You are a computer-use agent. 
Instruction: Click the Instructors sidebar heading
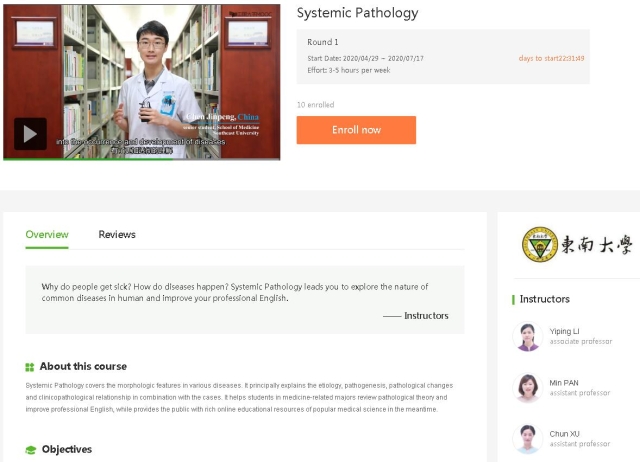click(x=545, y=299)
